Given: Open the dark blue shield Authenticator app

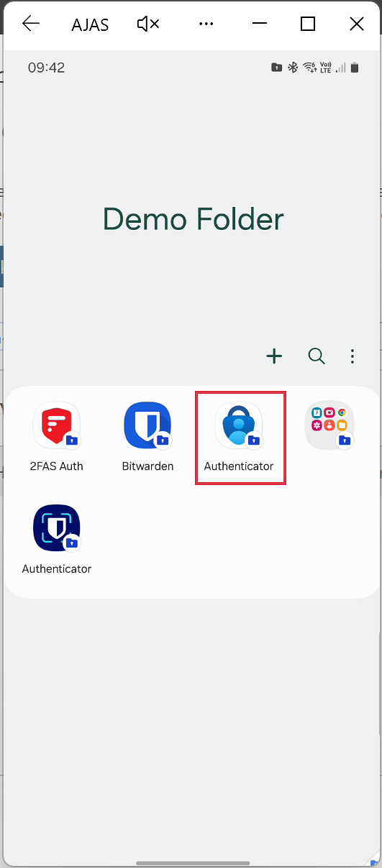Looking at the screenshot, I should (56, 528).
